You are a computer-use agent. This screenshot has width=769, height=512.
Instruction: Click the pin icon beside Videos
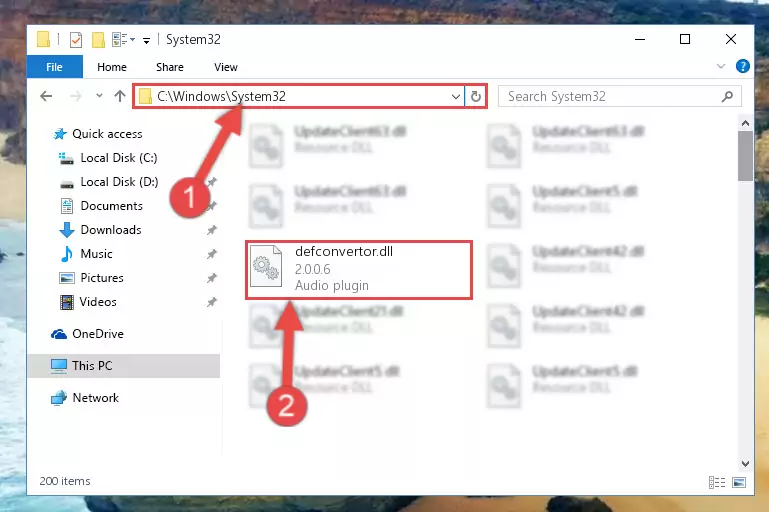(211, 302)
